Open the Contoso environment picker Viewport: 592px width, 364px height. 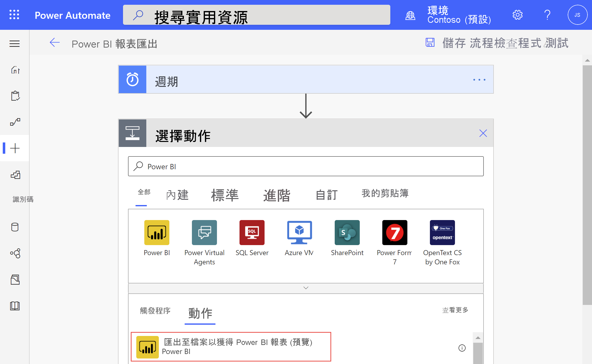point(459,15)
